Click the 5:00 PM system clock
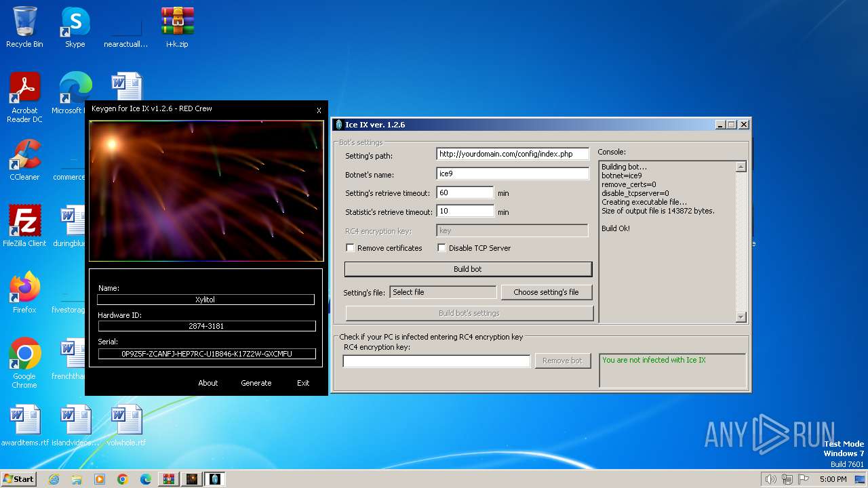The image size is (868, 488). (x=833, y=479)
